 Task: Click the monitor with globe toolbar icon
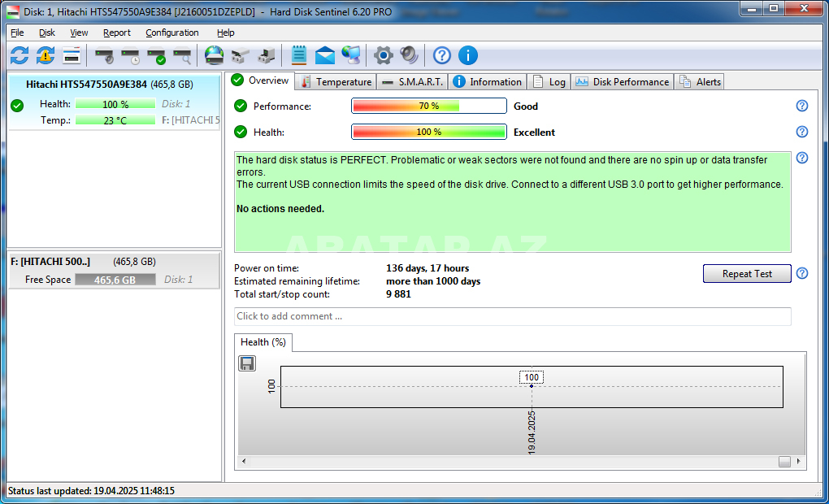pos(350,55)
